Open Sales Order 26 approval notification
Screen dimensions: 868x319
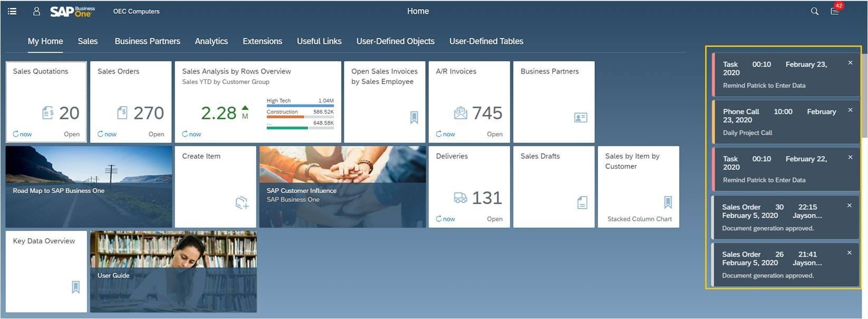click(785, 265)
